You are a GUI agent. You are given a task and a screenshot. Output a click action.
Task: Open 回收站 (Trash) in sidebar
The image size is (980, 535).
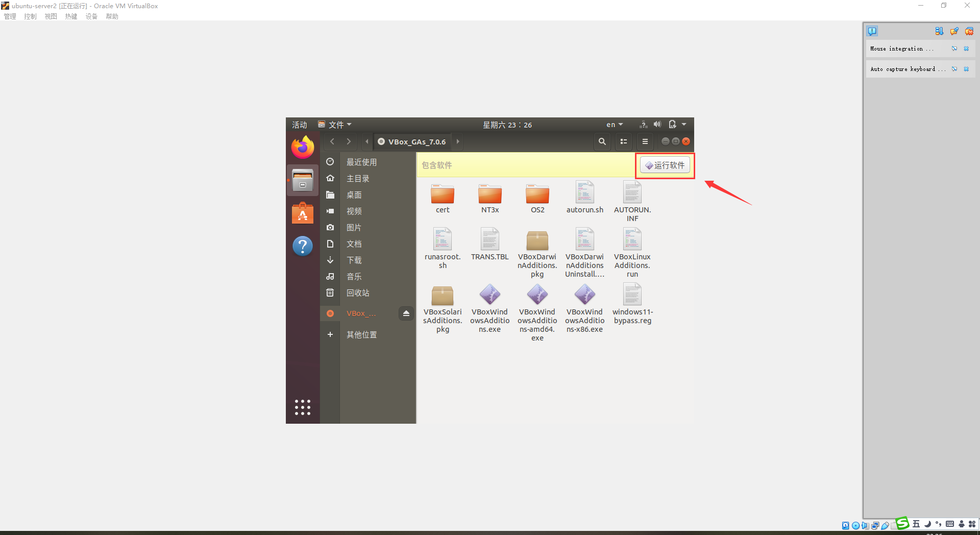(x=368, y=293)
